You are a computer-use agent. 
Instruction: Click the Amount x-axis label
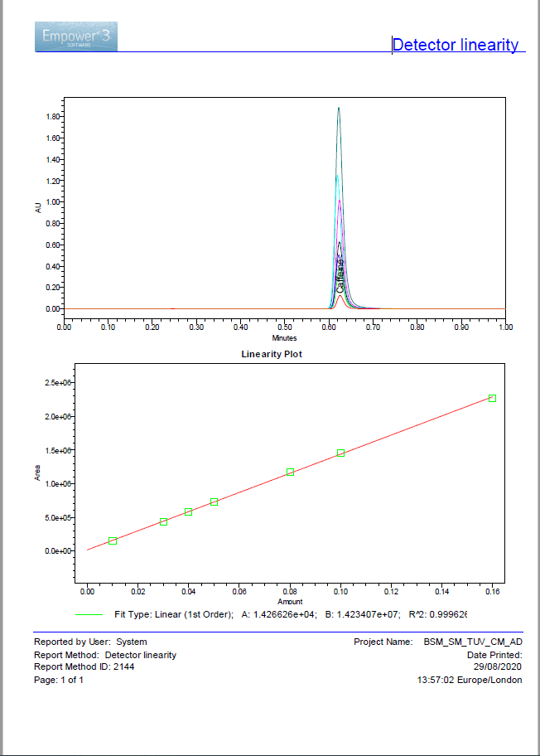(x=290, y=602)
